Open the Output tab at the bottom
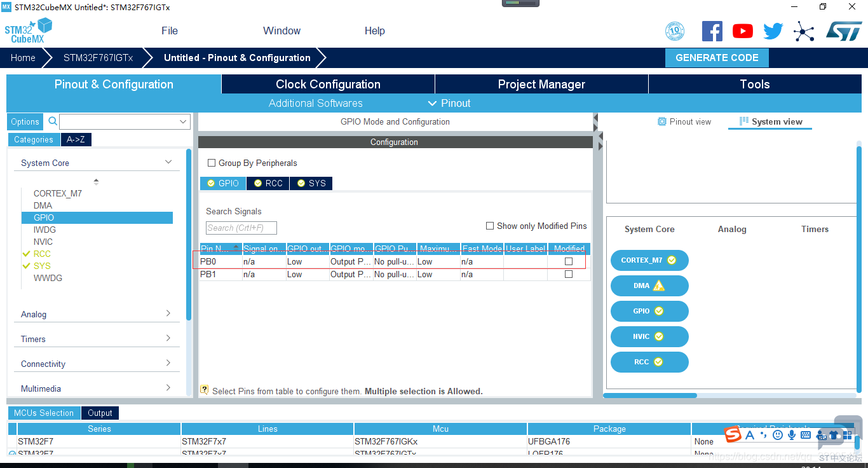 [100, 413]
